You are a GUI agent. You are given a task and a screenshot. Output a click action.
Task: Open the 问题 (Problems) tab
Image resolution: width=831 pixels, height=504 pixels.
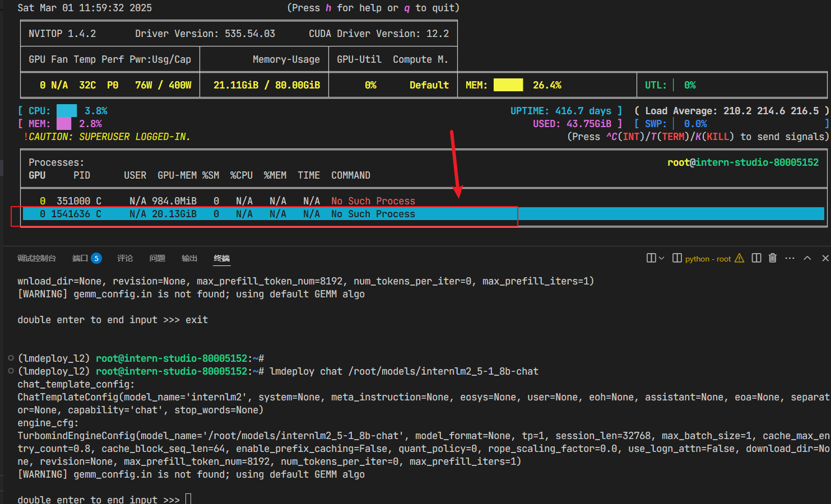pyautogui.click(x=157, y=258)
